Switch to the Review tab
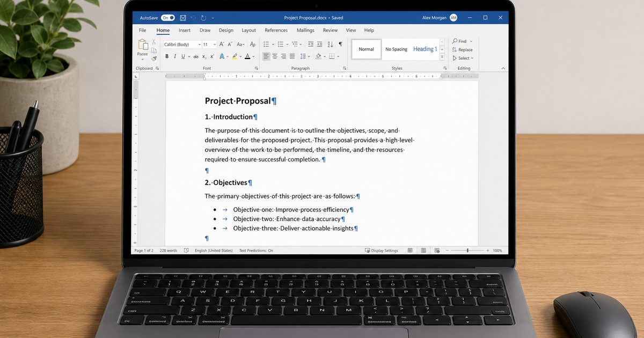This screenshot has width=644, height=338. [x=330, y=31]
